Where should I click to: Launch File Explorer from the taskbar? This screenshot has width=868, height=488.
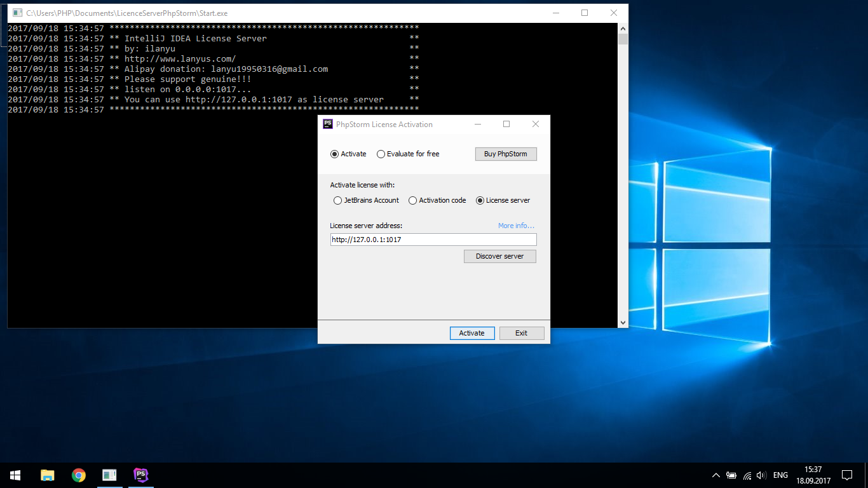coord(47,475)
